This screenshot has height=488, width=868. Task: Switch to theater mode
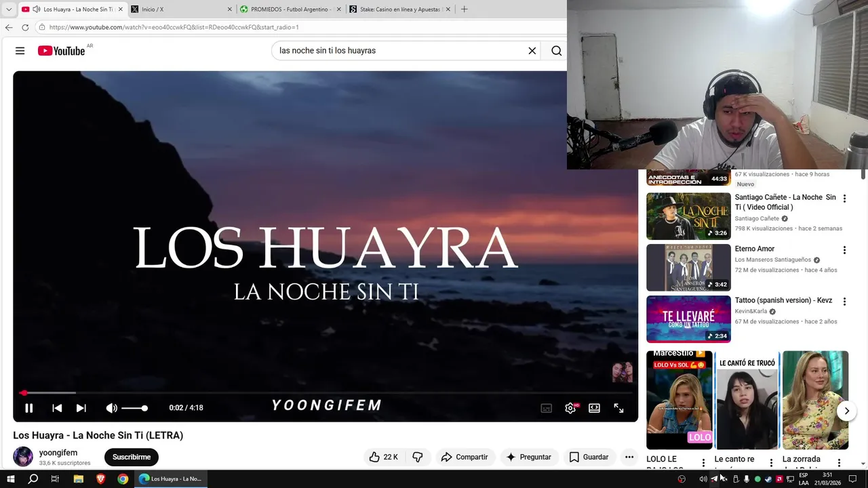point(594,408)
